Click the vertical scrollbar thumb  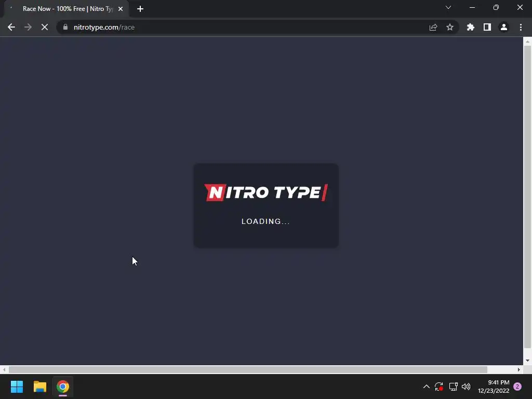point(527,197)
